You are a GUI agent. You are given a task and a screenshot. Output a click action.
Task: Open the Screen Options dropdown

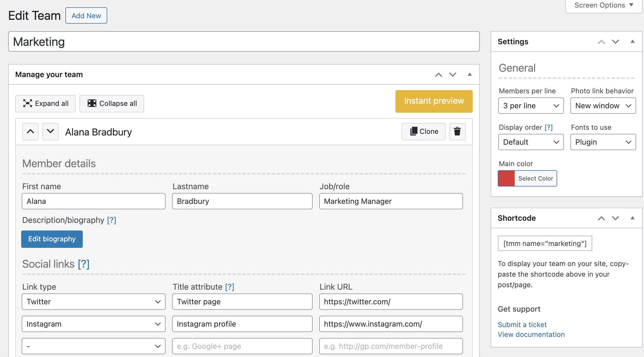tap(604, 5)
